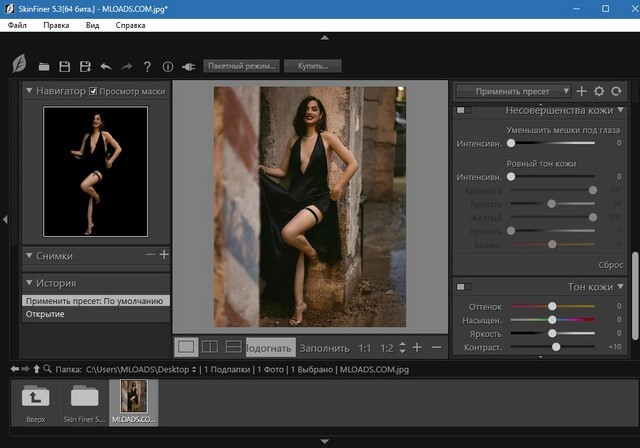Go back with folder bar left arrow
The image size is (640, 448).
click(x=15, y=369)
